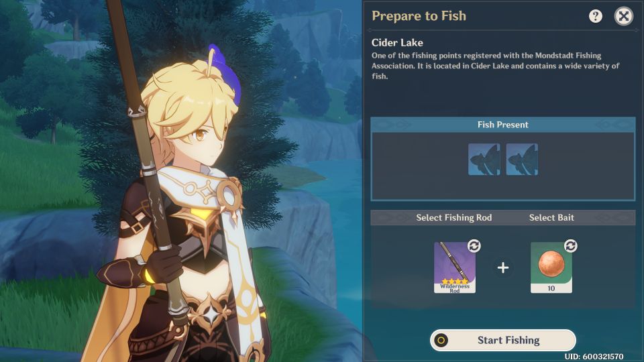The height and width of the screenshot is (362, 644).
Task: Close the Prepare to Fish panel
Action: pos(623,16)
